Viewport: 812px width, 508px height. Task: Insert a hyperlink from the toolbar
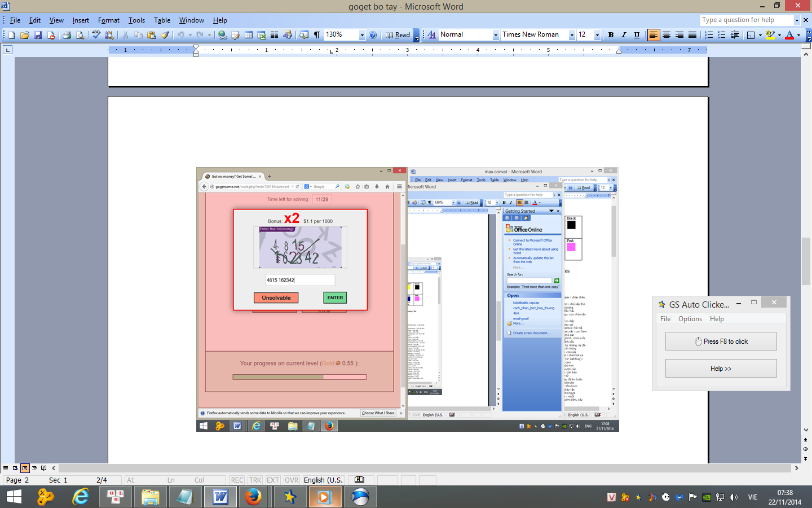pyautogui.click(x=223, y=35)
